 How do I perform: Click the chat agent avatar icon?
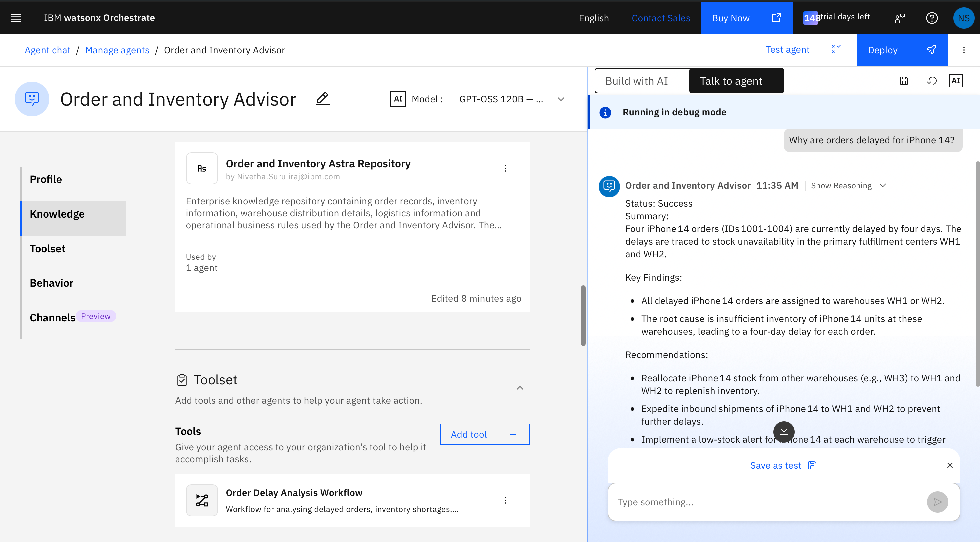(609, 186)
